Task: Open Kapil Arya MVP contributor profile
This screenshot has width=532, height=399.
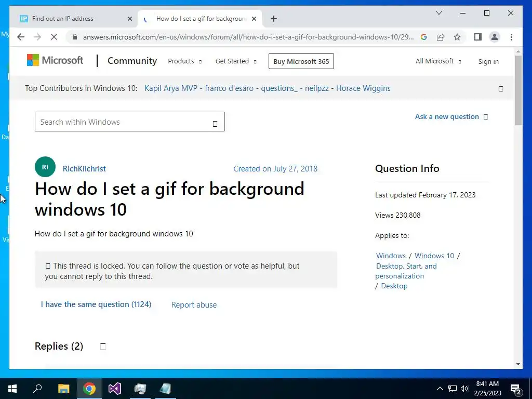Action: [171, 88]
